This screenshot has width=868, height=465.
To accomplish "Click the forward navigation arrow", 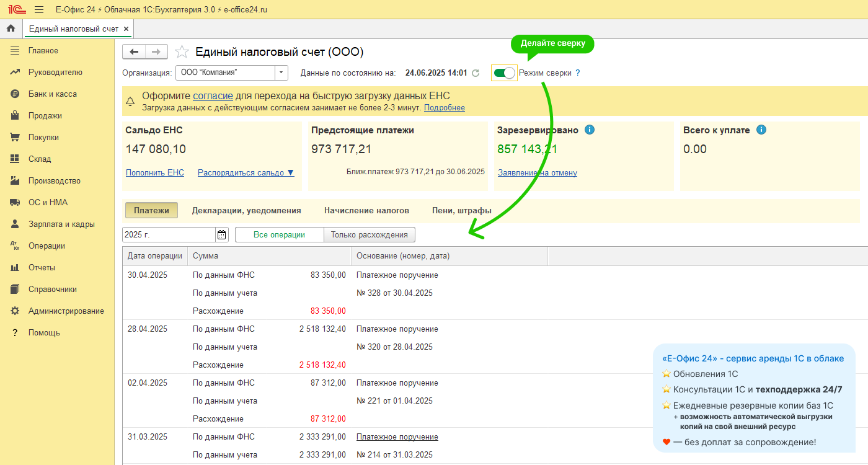I will click(x=156, y=52).
